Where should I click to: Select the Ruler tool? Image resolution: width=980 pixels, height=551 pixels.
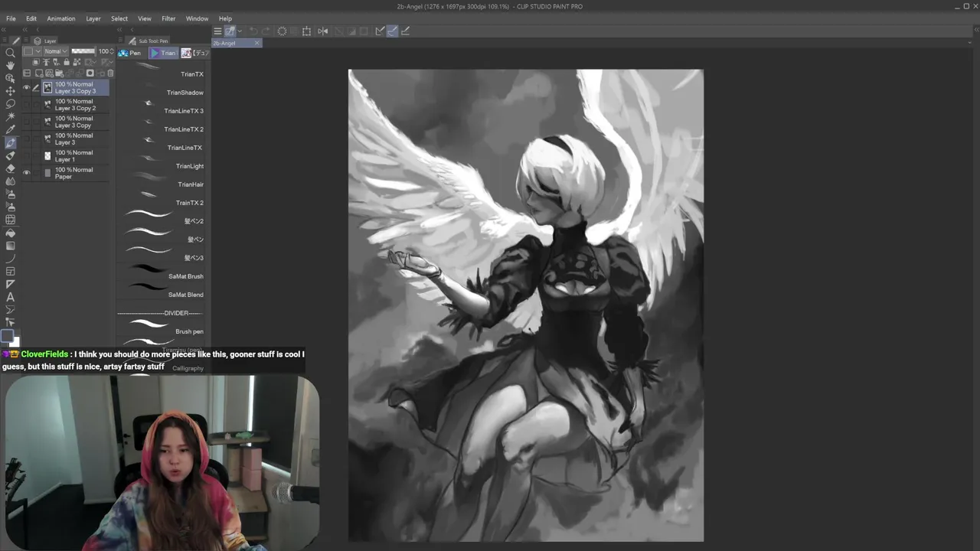pos(10,284)
